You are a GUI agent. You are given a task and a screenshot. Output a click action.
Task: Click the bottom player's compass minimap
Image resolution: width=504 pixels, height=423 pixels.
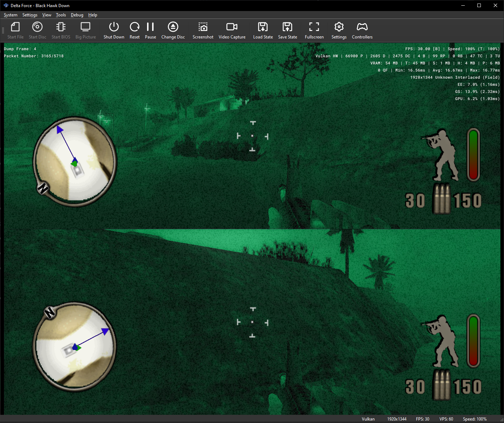[x=74, y=346]
